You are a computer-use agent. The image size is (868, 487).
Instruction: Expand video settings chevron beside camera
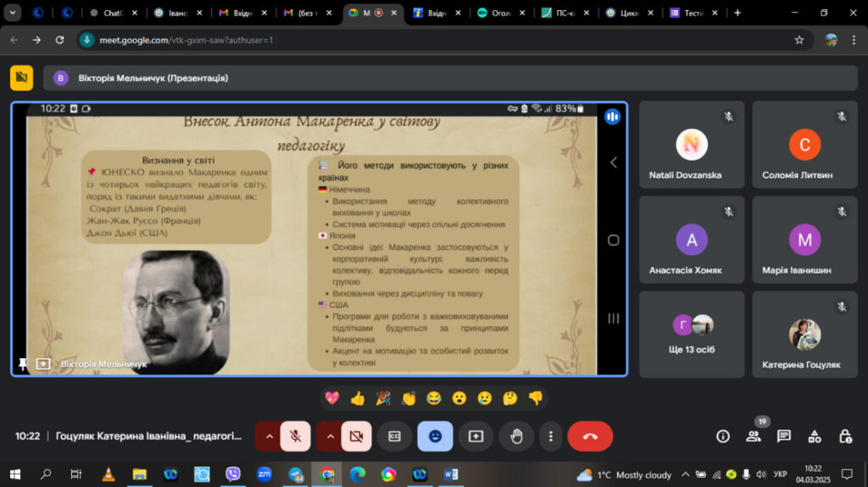click(x=330, y=436)
